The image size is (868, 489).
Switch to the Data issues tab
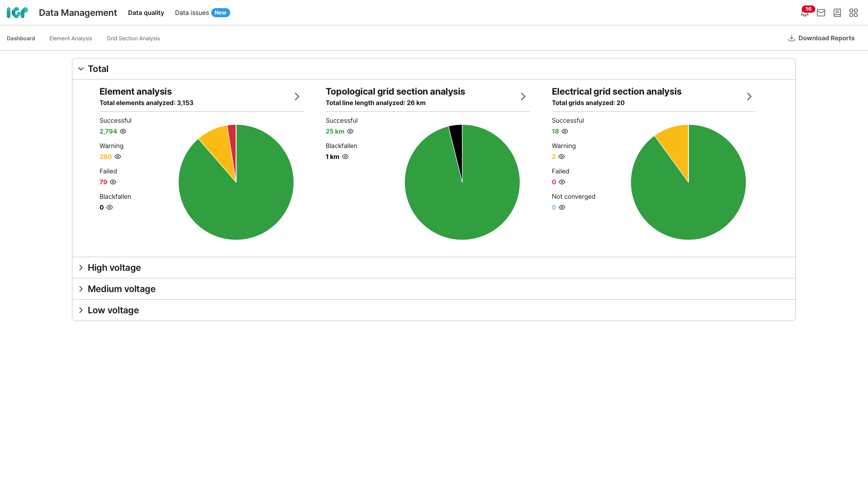pyautogui.click(x=192, y=13)
